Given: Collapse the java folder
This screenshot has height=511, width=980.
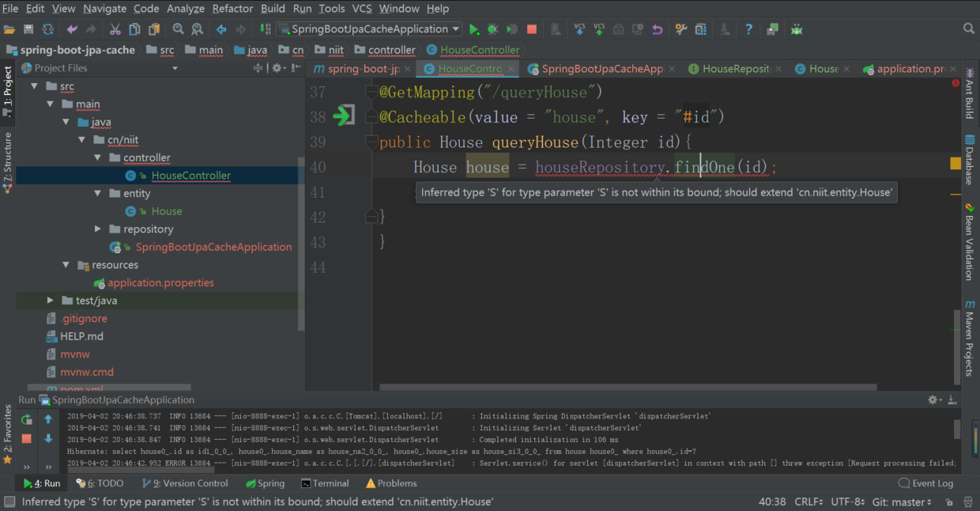Looking at the screenshot, I should (x=66, y=122).
